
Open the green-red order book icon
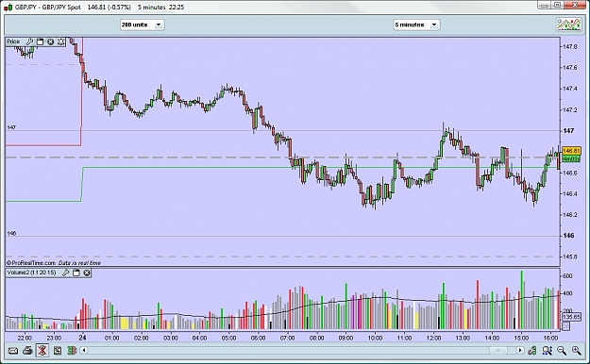point(72,351)
